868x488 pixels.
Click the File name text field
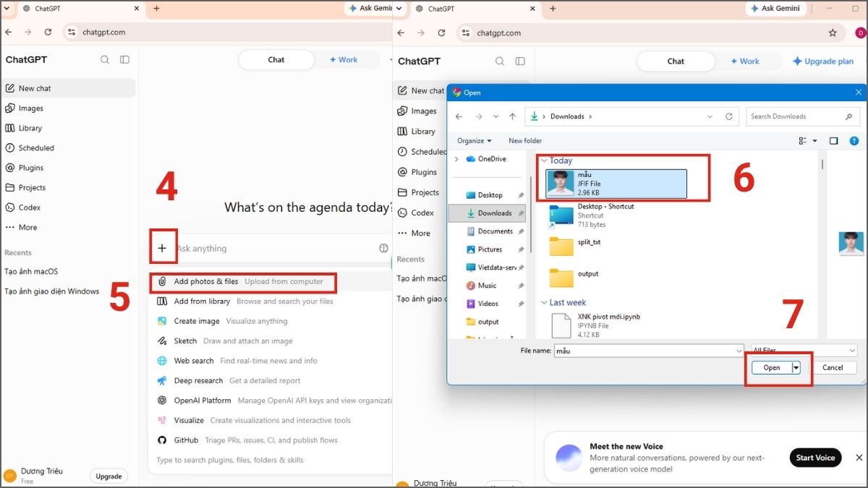644,351
